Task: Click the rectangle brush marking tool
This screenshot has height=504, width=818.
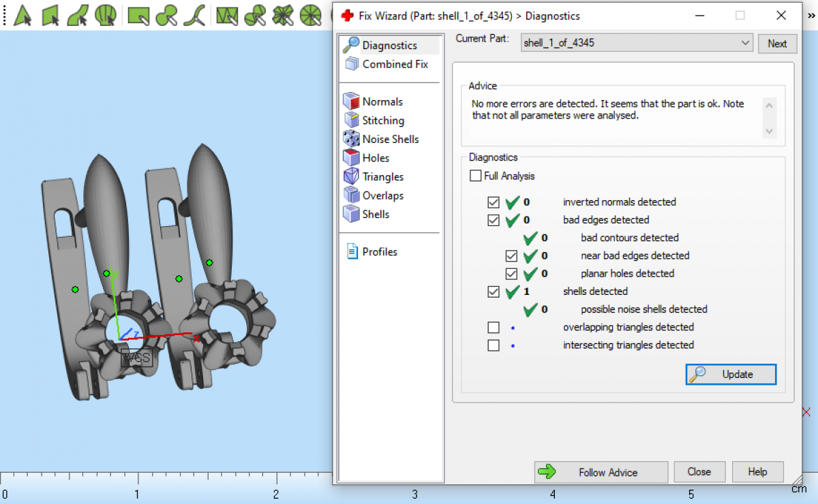Action: 138,15
